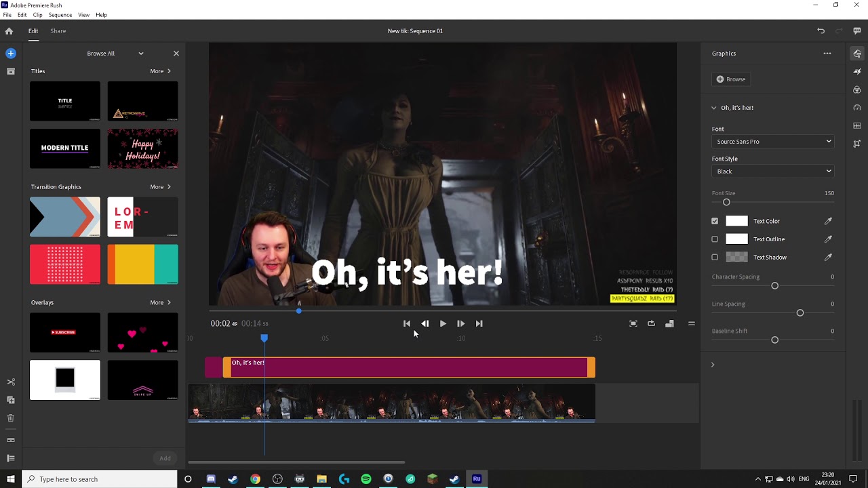Viewport: 868px width, 488px height.
Task: Click the Windows search box
Action: click(100, 479)
